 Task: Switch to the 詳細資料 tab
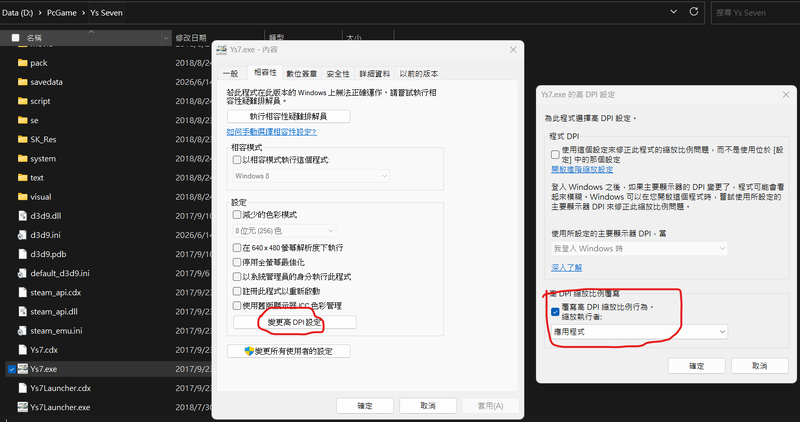(374, 73)
